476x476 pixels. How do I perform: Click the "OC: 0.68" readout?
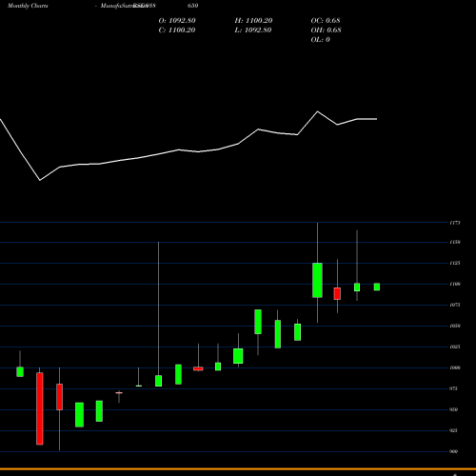pos(326,21)
